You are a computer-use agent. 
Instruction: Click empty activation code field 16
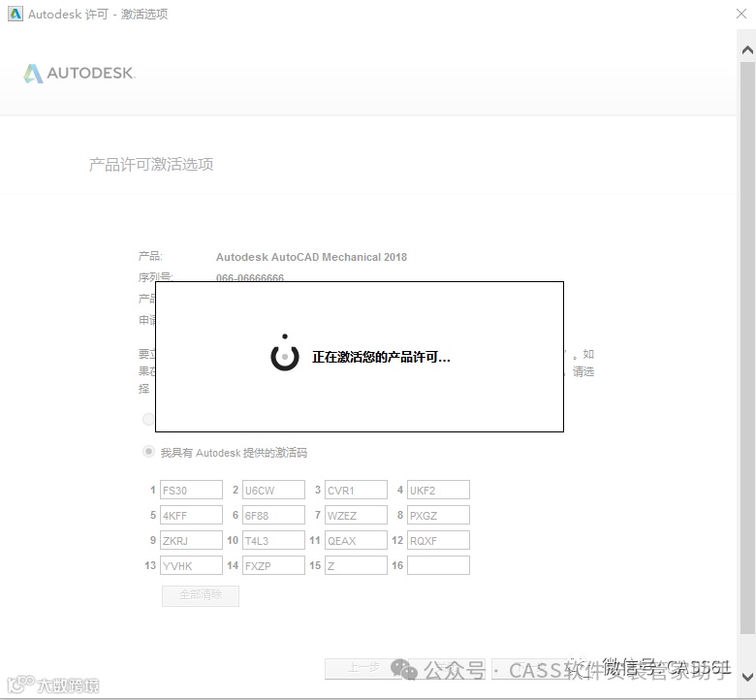pos(438,565)
